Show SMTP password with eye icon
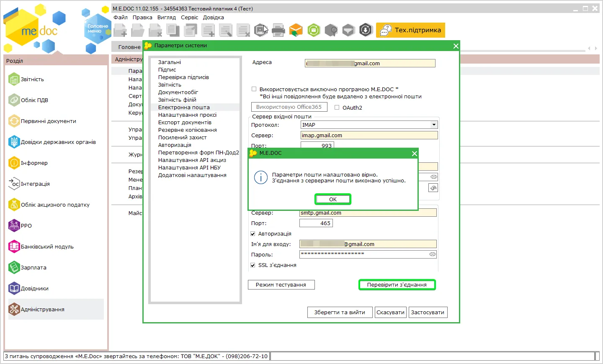The width and height of the screenshot is (603, 364). pyautogui.click(x=433, y=254)
